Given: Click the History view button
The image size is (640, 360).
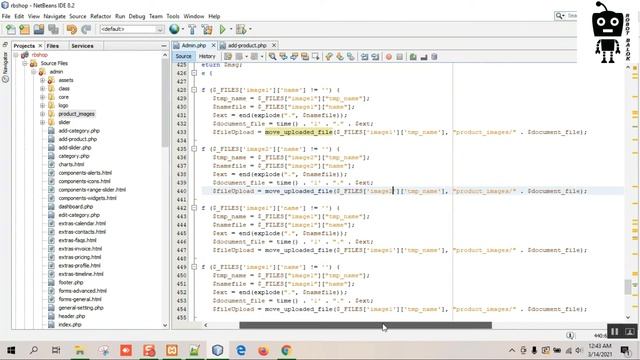Looking at the screenshot, I should (207, 56).
